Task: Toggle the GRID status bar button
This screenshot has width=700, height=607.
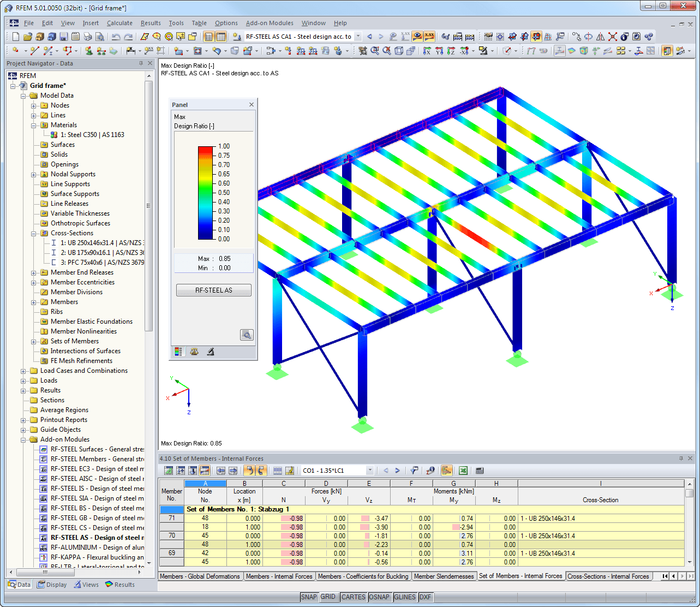Action: pos(328,597)
